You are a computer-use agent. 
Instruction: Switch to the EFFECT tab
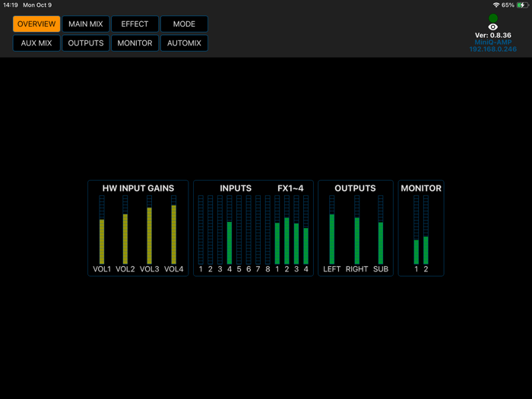135,24
